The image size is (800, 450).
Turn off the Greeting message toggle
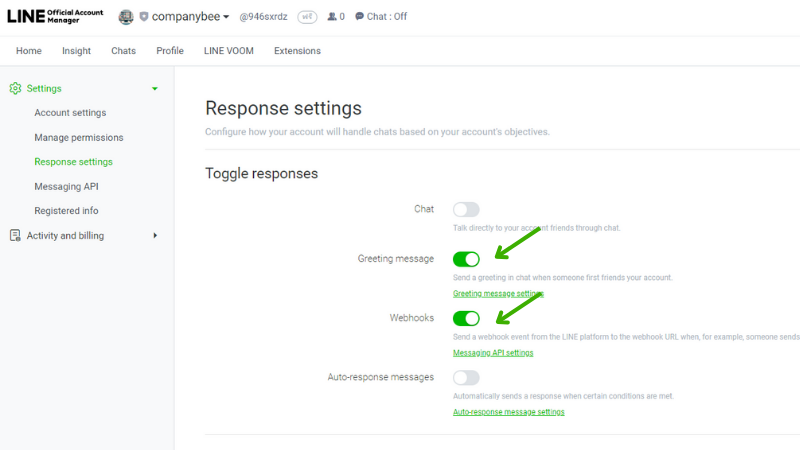[466, 259]
